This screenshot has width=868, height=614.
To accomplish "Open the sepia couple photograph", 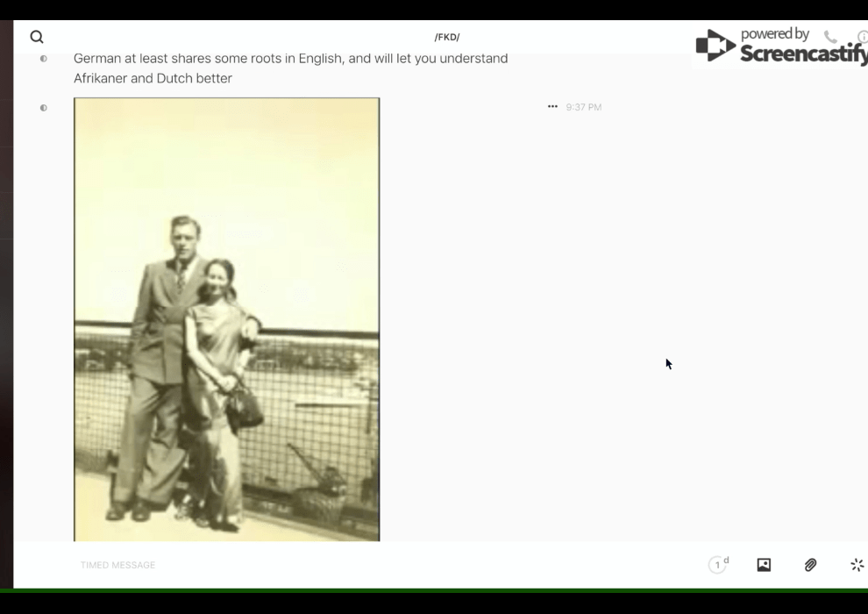I will tap(226, 319).
